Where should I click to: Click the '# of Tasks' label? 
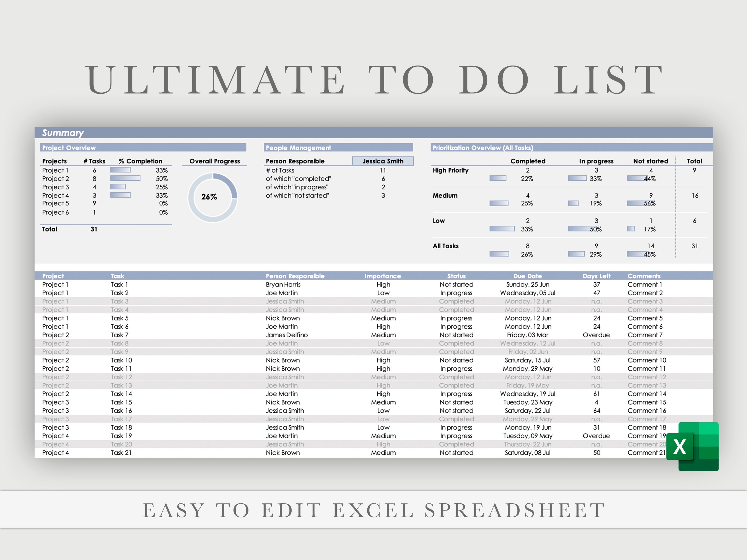point(280,170)
